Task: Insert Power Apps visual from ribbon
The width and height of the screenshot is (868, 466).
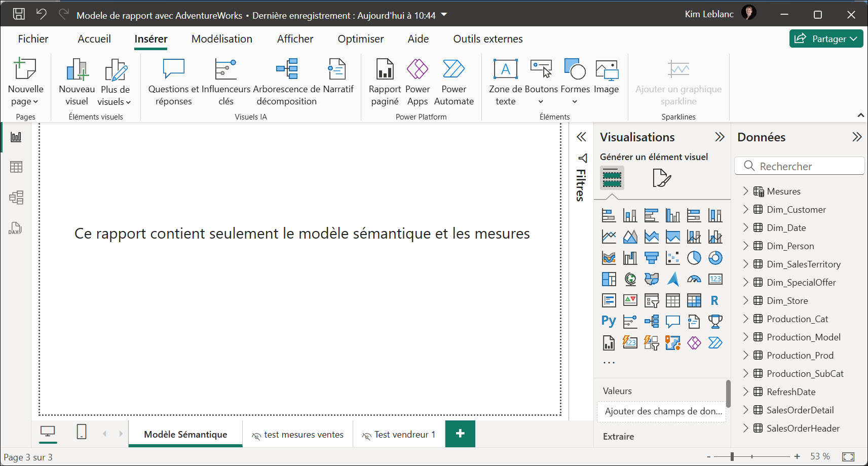Action: [x=418, y=82]
